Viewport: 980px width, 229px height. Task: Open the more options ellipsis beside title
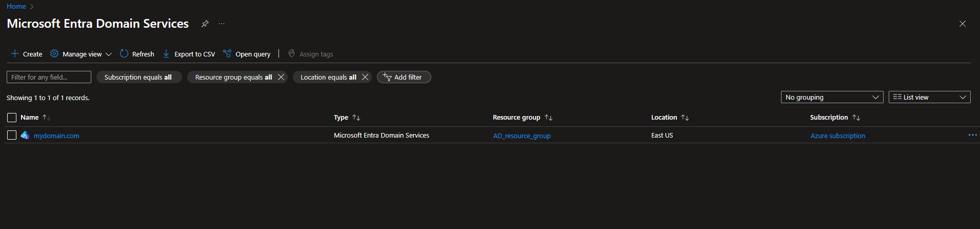[x=222, y=24]
